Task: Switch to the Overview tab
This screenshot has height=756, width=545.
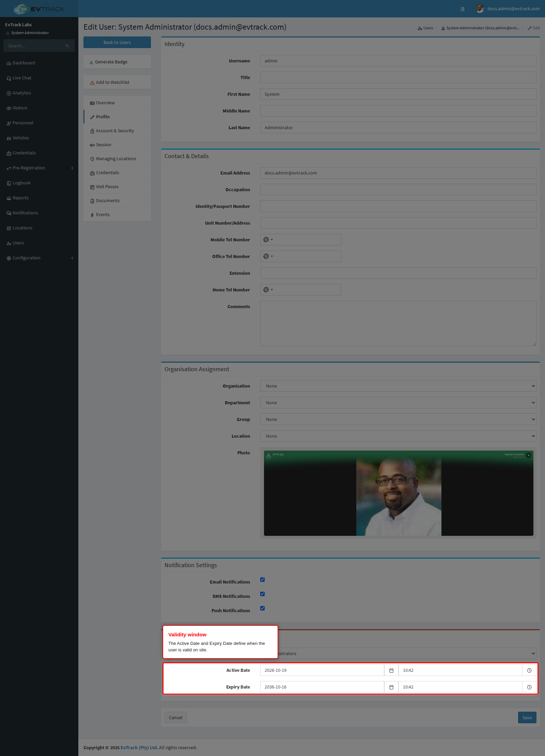Action: [x=117, y=103]
